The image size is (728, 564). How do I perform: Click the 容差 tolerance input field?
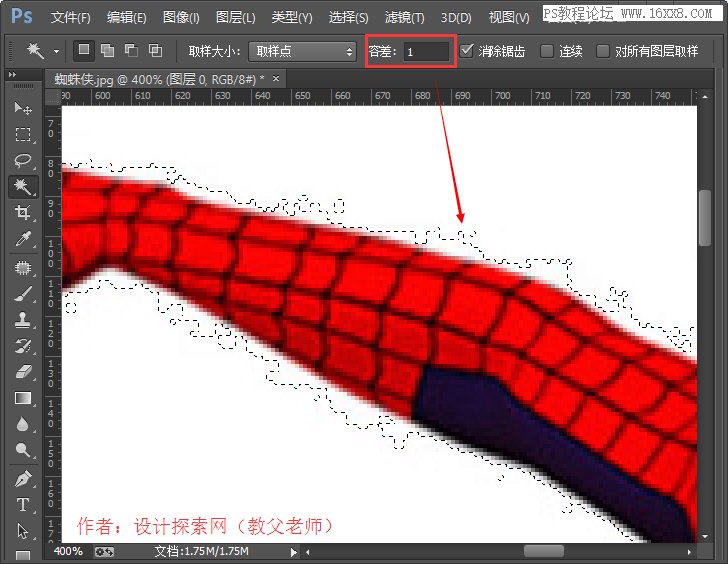[426, 51]
